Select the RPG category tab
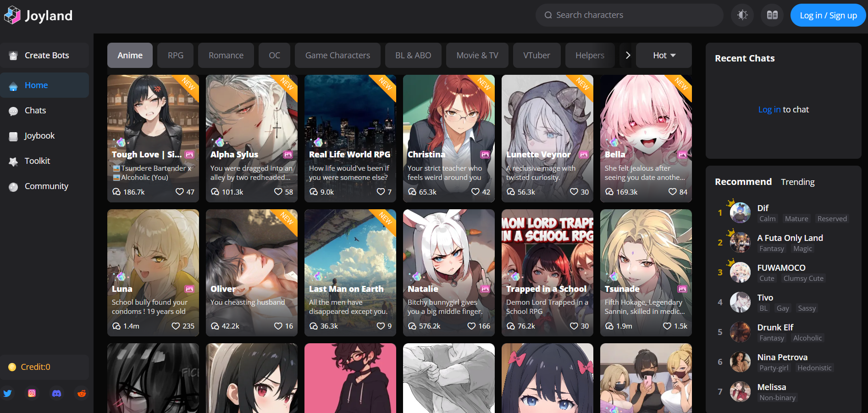Screen dimensions: 868x413 tap(176, 56)
